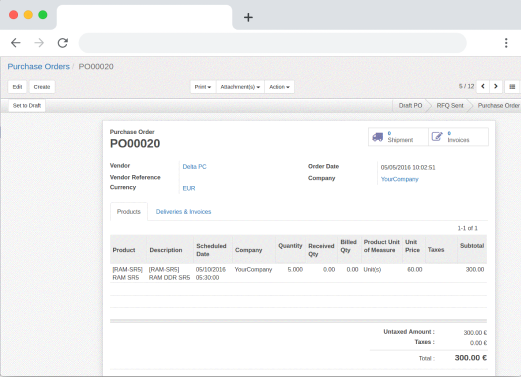
Task: Click the Purchase Order status stage
Action: coord(498,106)
